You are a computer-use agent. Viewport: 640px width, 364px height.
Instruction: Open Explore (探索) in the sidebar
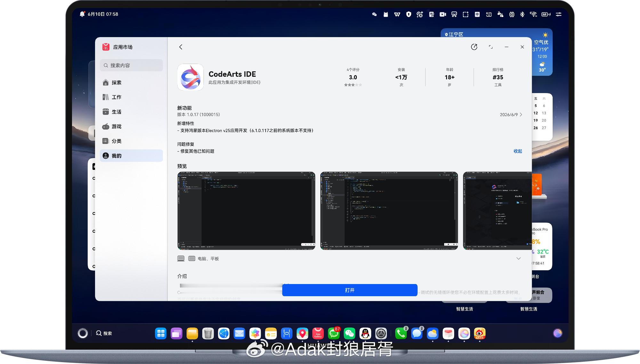(131, 83)
